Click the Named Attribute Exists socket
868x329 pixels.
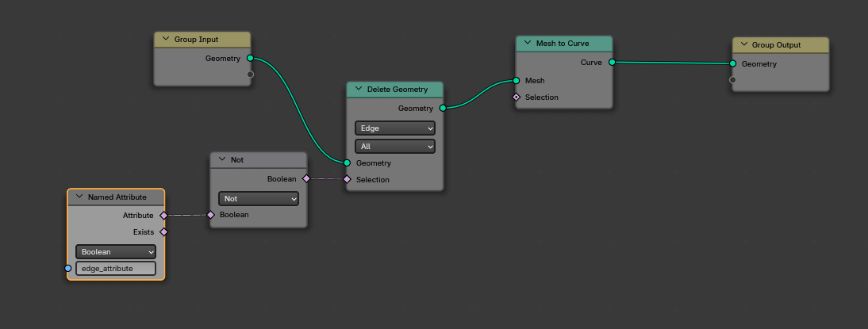(x=163, y=231)
